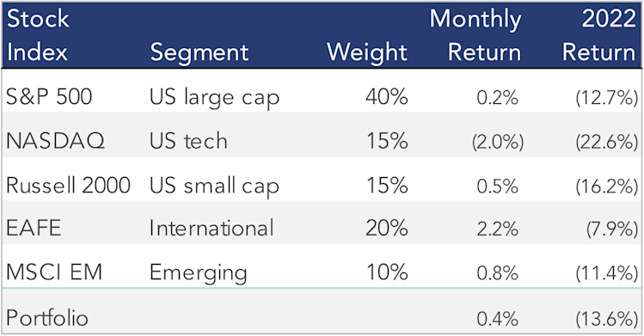Select the Monthly Return column header

pyautogui.click(x=475, y=35)
